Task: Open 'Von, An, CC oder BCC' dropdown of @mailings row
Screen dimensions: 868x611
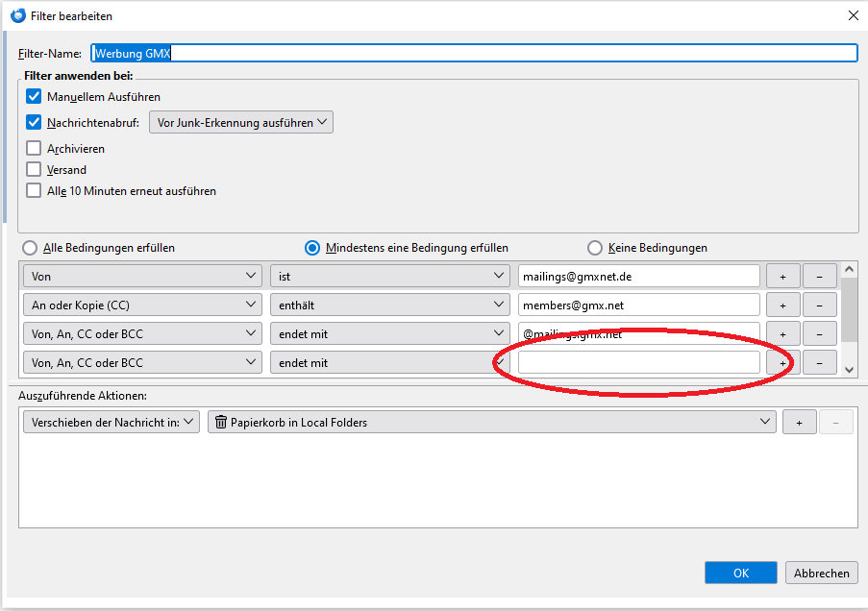Action: [x=142, y=333]
